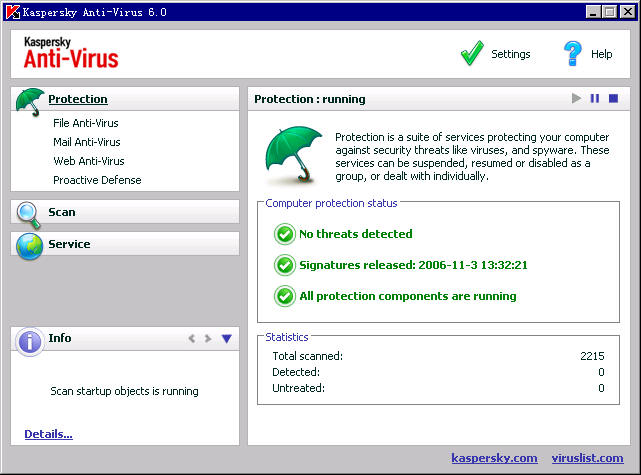The image size is (641, 475).
Task: Open the Protection section heading
Action: click(78, 99)
